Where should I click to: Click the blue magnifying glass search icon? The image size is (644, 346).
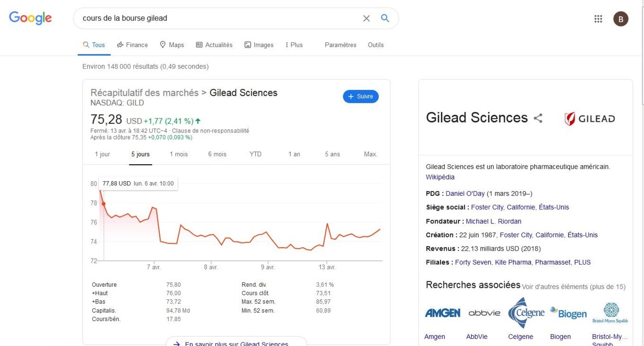coord(385,18)
